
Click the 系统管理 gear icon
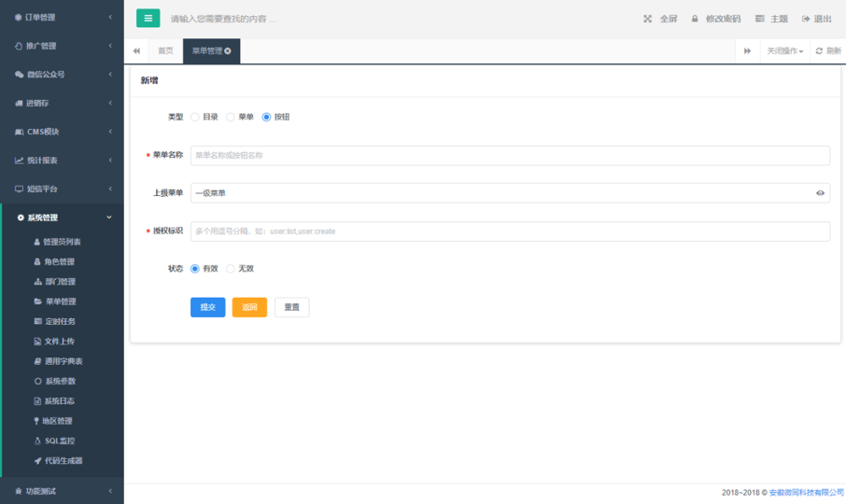click(x=21, y=217)
